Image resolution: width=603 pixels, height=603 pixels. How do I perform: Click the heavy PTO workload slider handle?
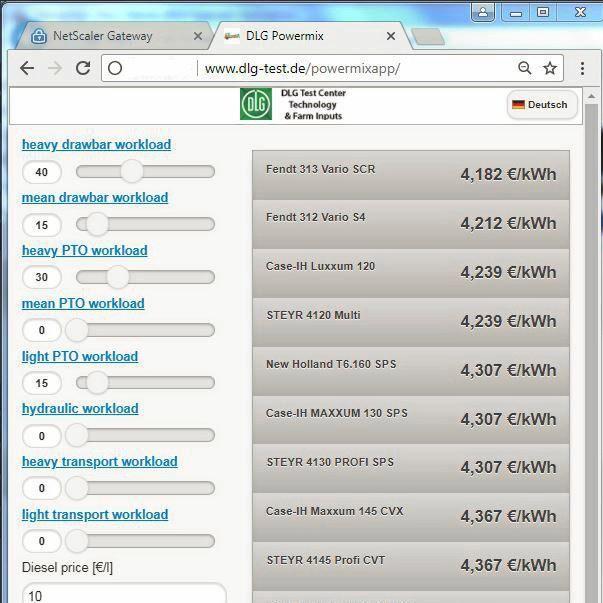point(118,277)
